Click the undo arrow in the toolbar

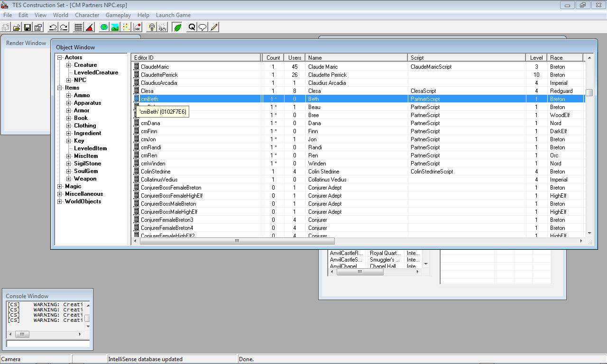click(53, 27)
